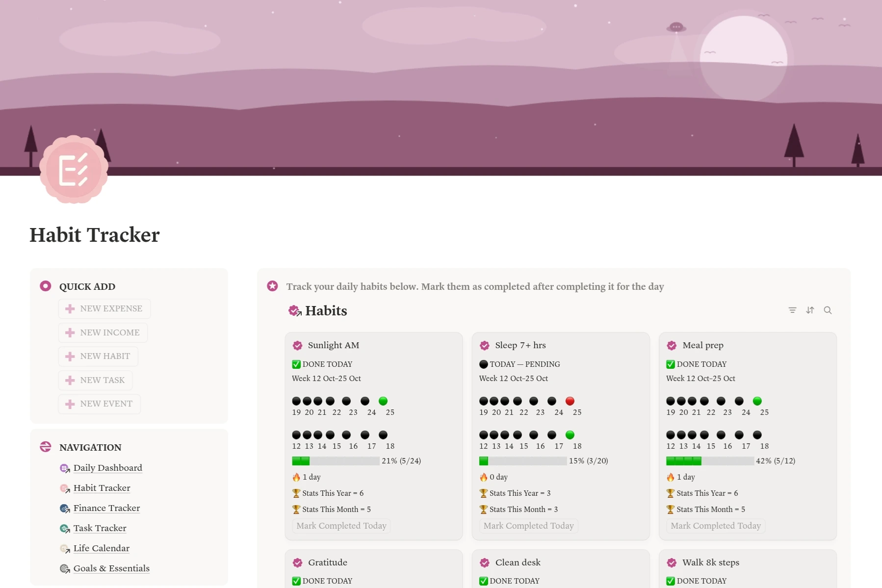Open search in Habits database
The image size is (882, 588).
pyautogui.click(x=828, y=310)
